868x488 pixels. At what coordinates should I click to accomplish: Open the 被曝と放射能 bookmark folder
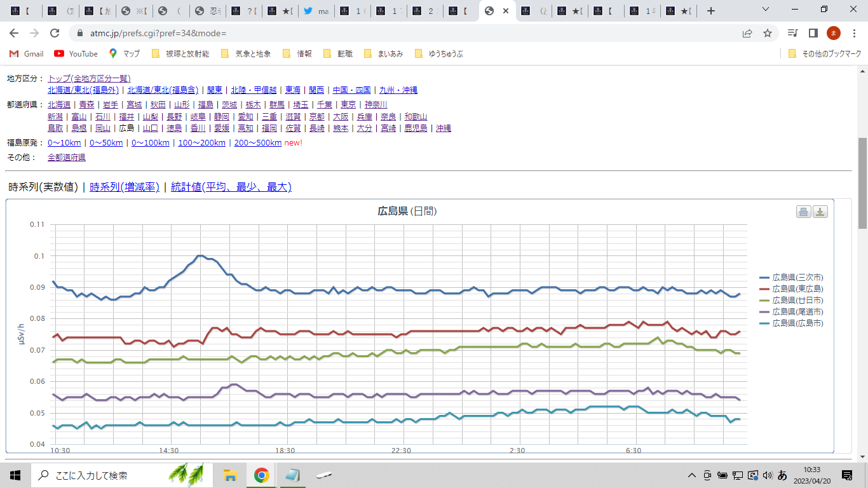point(180,54)
